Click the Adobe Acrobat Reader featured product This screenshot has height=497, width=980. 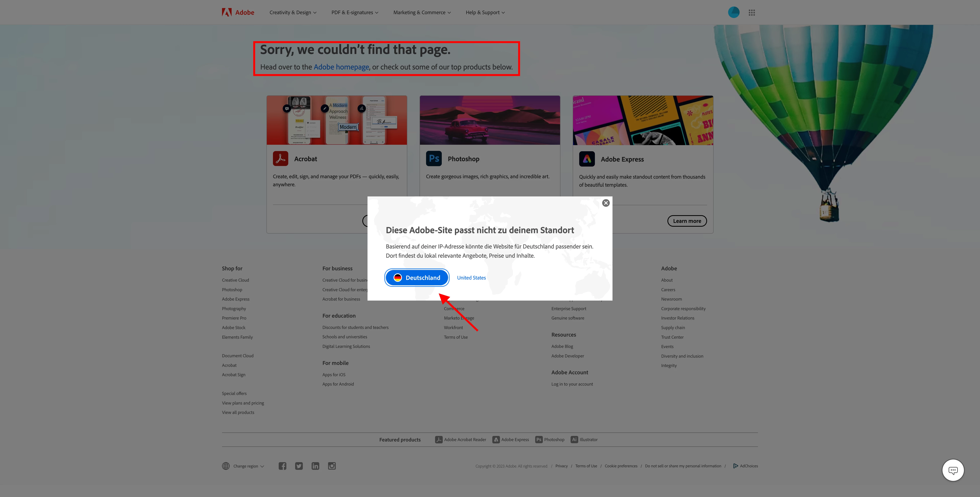point(461,440)
